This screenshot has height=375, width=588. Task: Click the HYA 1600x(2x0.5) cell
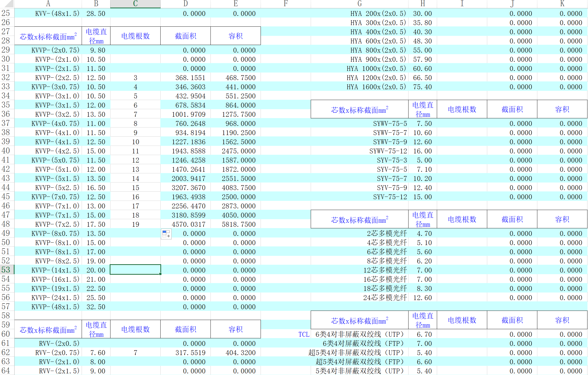coord(376,87)
